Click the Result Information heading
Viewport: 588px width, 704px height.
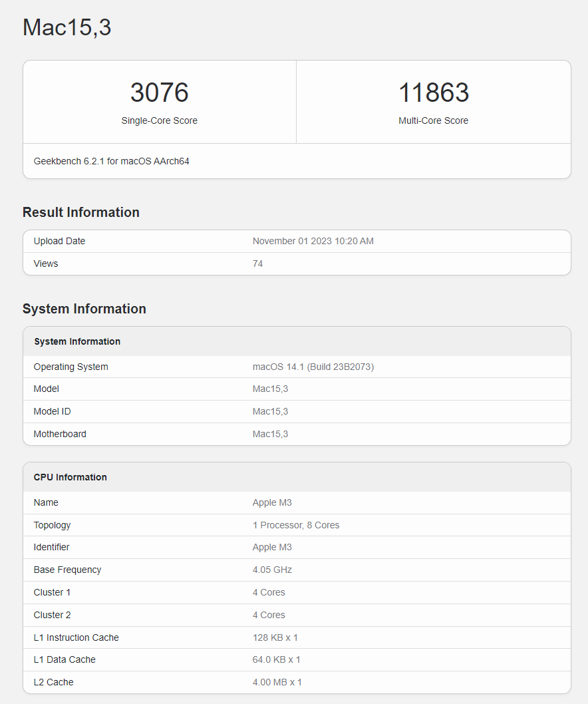coord(80,212)
